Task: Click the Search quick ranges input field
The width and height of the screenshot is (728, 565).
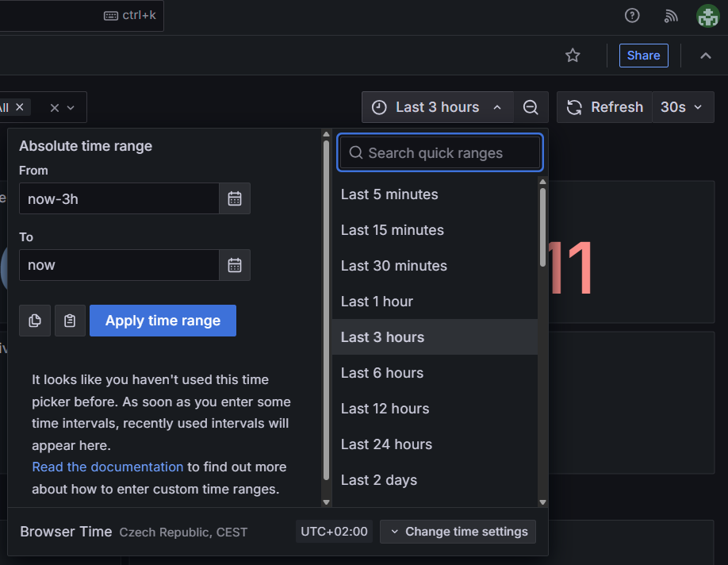Action: (439, 152)
